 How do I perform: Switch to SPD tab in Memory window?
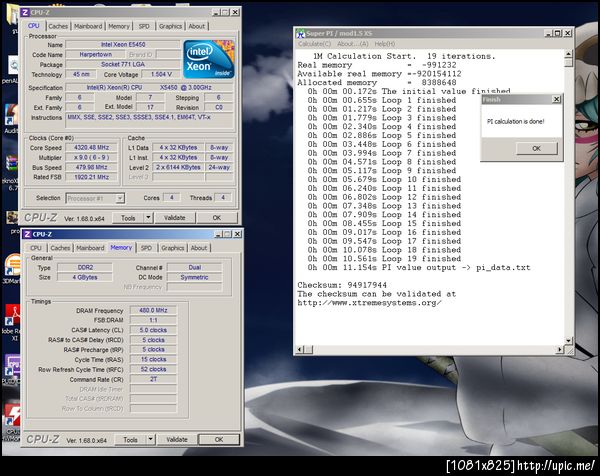tap(146, 248)
